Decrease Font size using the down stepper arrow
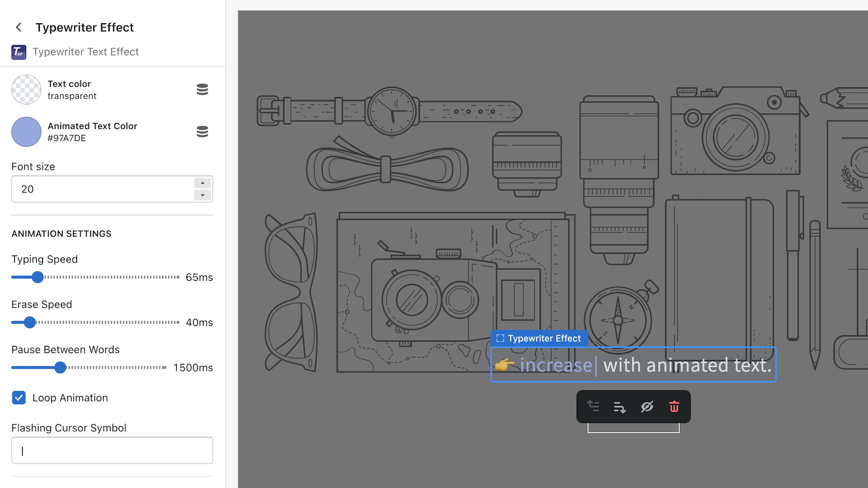Image resolution: width=868 pixels, height=488 pixels. coord(202,195)
